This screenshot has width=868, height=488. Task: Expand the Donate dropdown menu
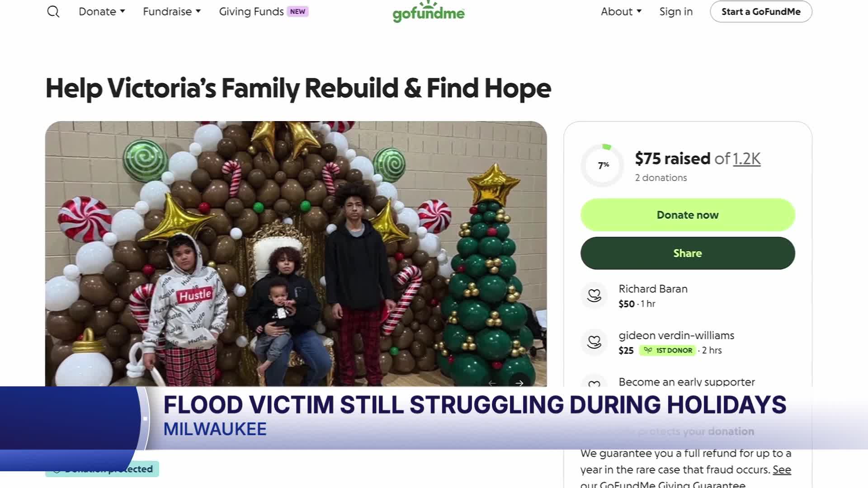pyautogui.click(x=102, y=12)
